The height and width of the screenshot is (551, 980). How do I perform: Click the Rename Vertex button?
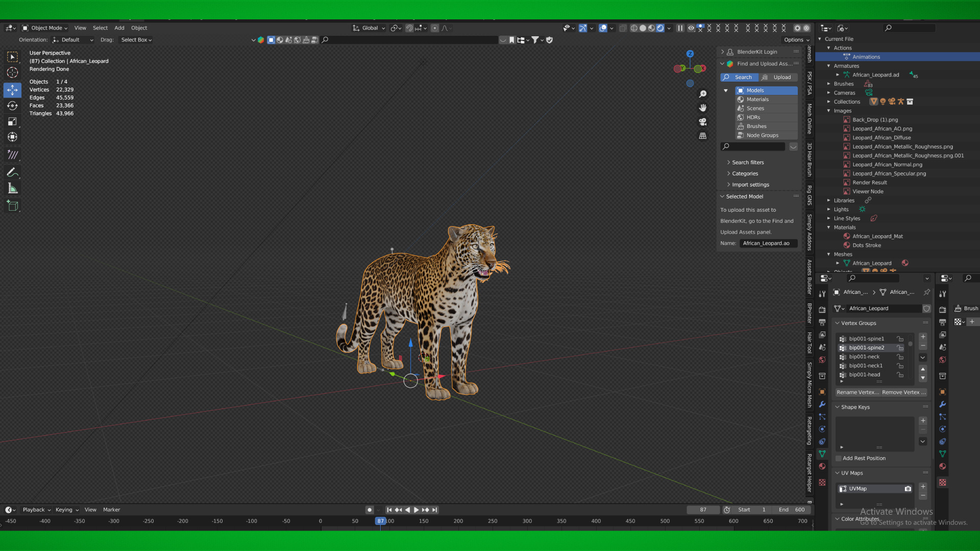pos(857,392)
